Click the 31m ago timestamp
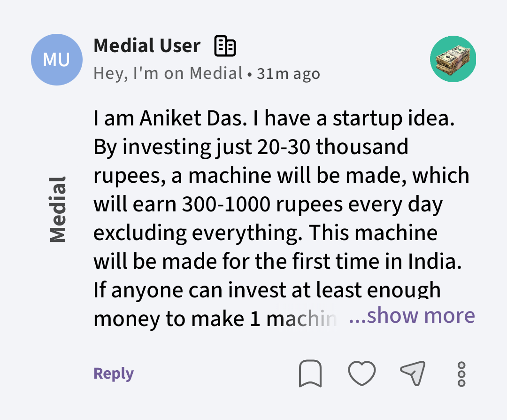 pos(288,74)
